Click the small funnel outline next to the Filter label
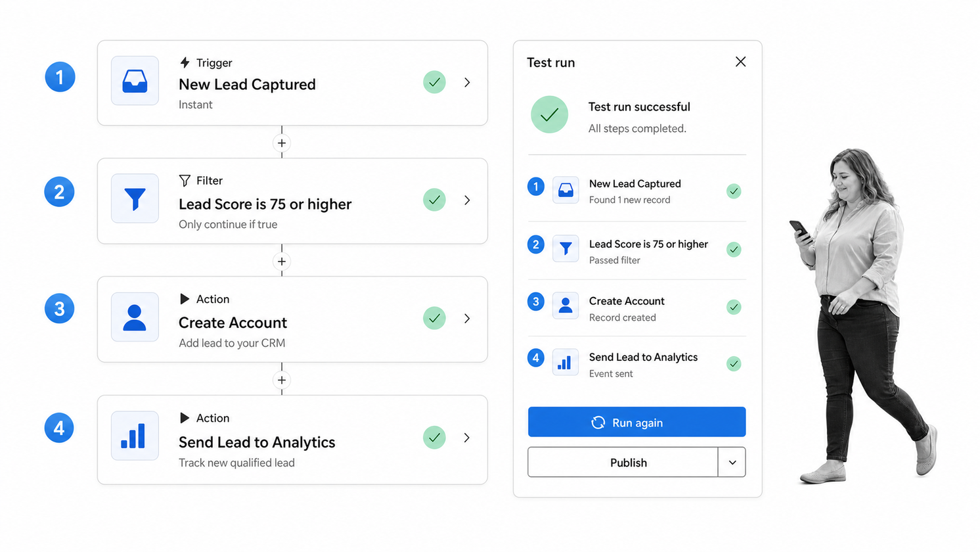This screenshot has width=980, height=552. [x=185, y=181]
